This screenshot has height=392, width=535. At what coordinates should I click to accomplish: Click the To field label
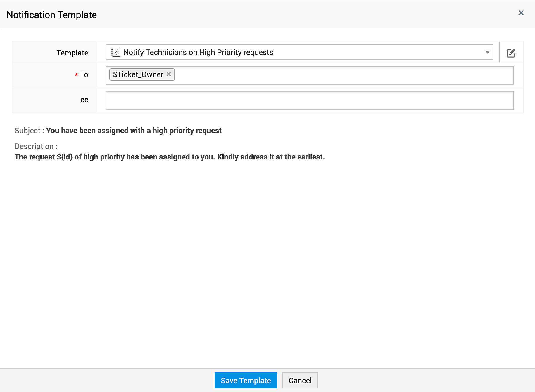pos(84,75)
